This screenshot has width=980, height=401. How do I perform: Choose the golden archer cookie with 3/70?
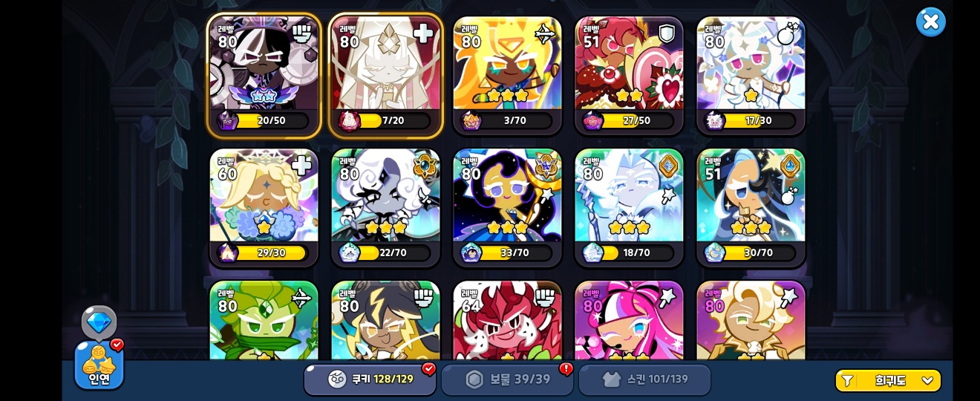pyautogui.click(x=507, y=75)
